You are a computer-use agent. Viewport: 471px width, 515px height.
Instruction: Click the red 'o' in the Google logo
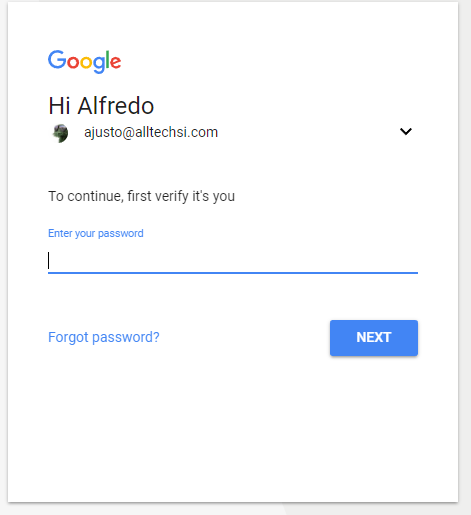point(73,62)
